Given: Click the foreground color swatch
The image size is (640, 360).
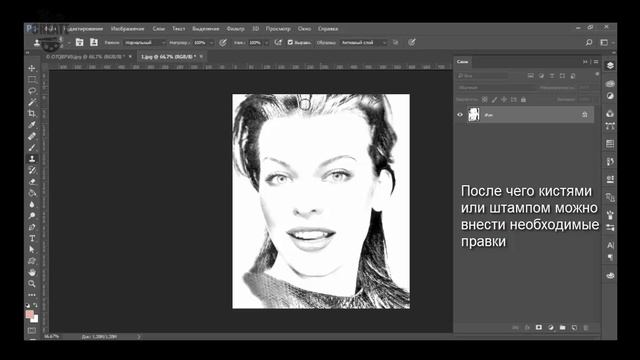Looking at the screenshot, I should click(x=29, y=314).
